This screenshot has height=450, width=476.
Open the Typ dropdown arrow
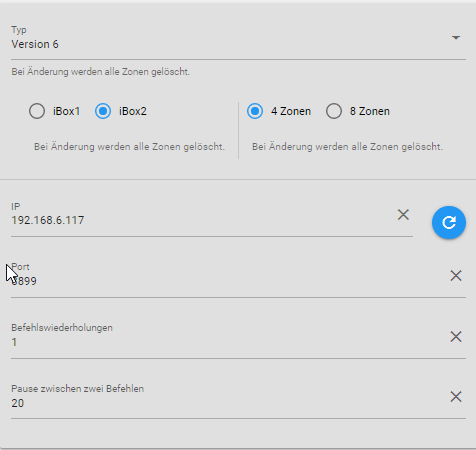click(x=456, y=38)
